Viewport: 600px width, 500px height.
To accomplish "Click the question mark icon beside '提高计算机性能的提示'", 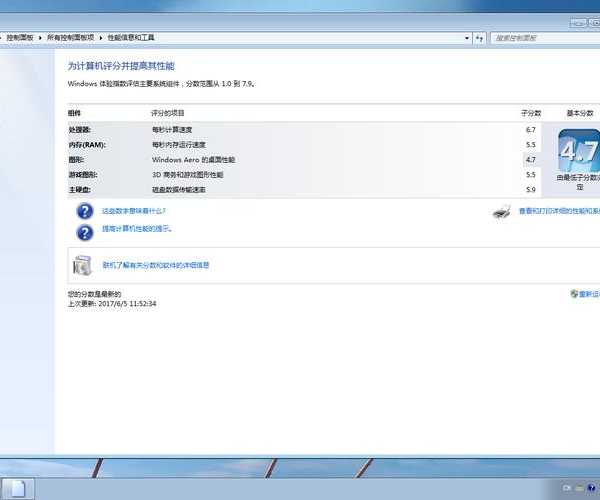I will point(85,231).
